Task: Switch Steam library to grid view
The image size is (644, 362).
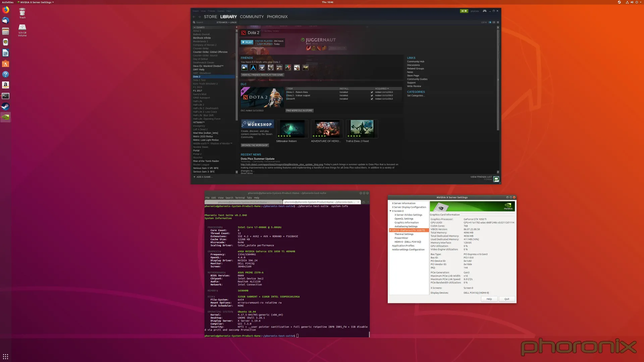Action: 498,22
